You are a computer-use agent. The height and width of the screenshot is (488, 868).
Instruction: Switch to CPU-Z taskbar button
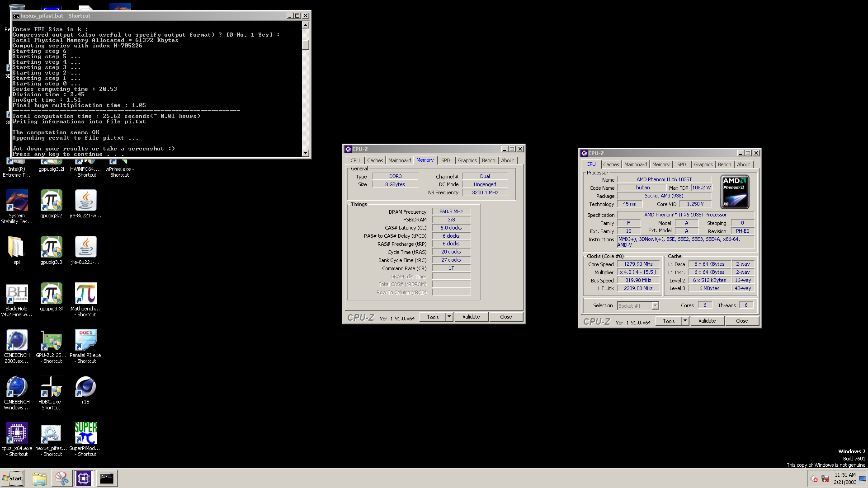[x=84, y=479]
